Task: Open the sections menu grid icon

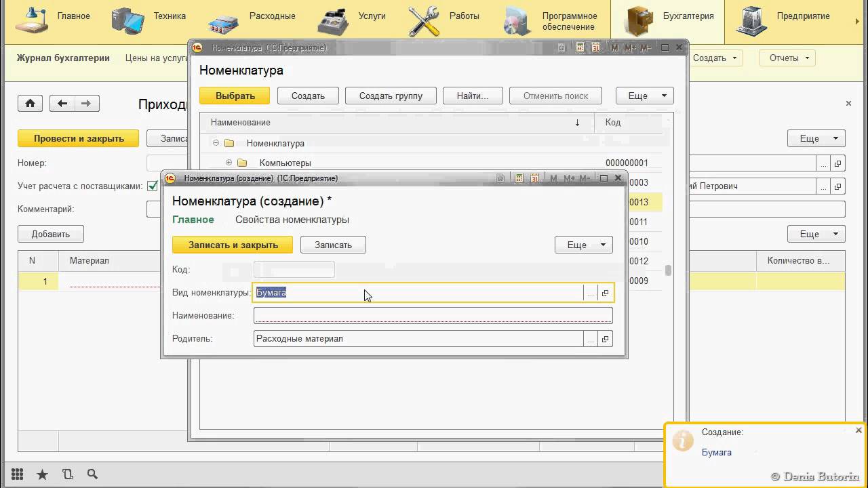Action: (18, 474)
